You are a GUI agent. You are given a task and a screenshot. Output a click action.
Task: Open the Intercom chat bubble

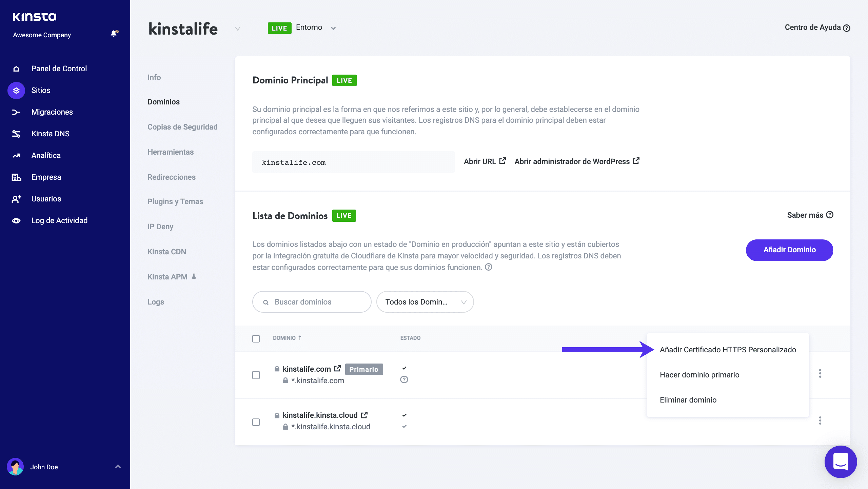point(841,462)
